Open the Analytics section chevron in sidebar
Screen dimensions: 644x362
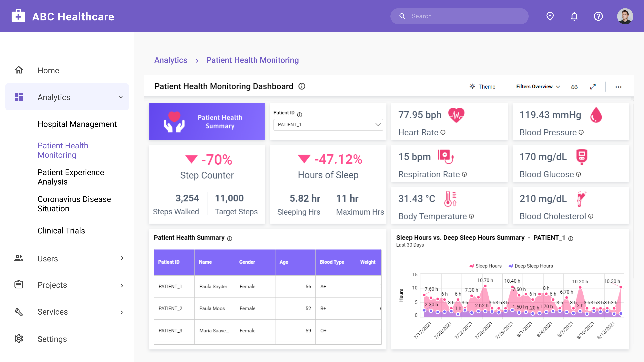tap(121, 97)
